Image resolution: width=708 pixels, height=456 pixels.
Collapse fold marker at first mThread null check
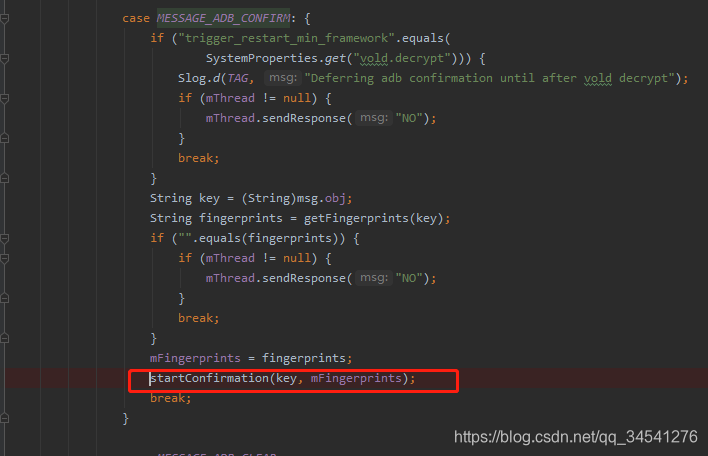[5, 98]
